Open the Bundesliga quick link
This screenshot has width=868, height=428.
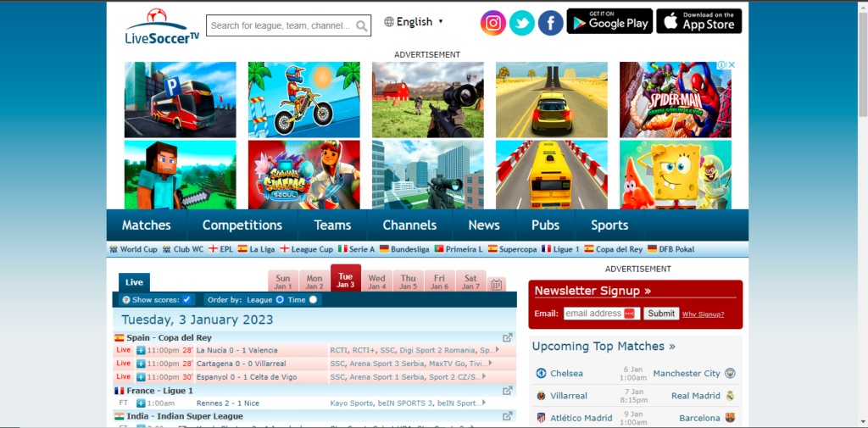404,249
